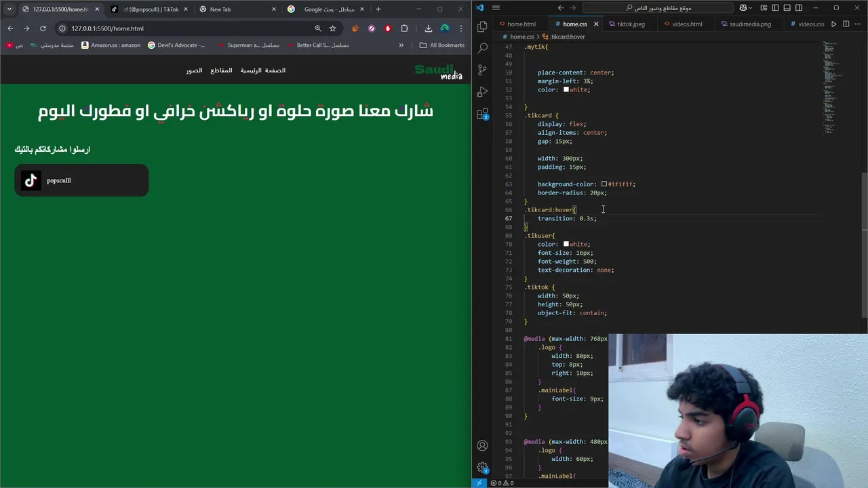Split the editor to the right

click(x=846, y=24)
